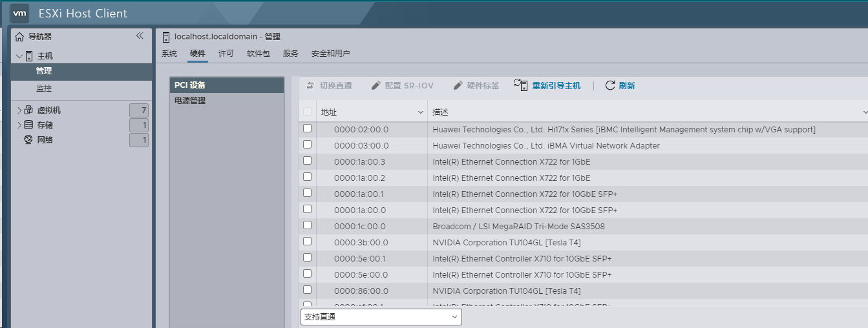
Task: Switch to the 许可 tab
Action: coord(226,54)
